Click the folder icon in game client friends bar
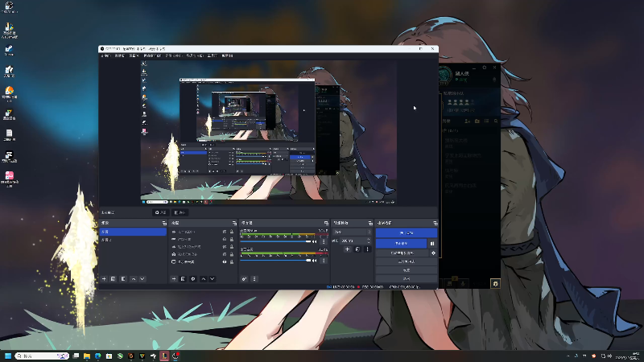644x362 pixels. point(477,121)
